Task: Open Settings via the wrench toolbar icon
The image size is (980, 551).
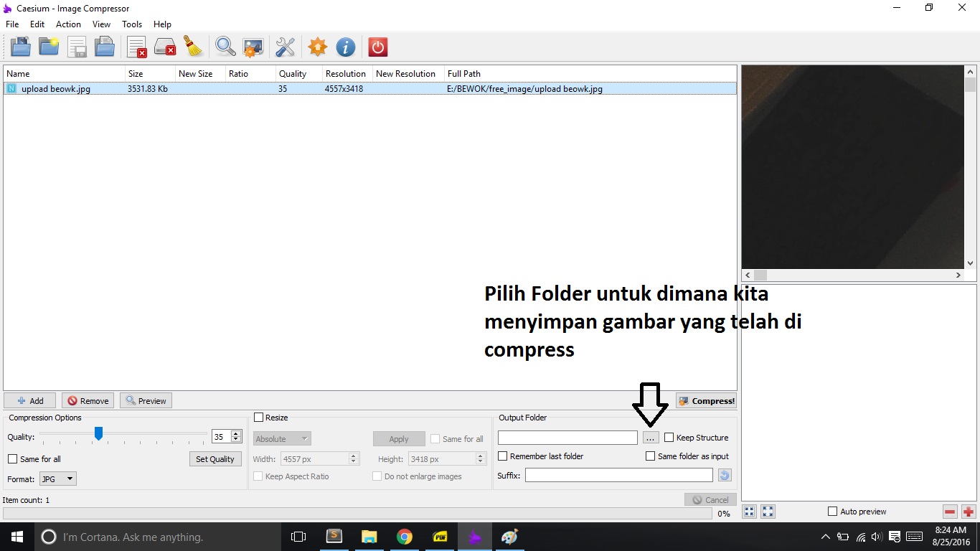Action: [x=285, y=47]
